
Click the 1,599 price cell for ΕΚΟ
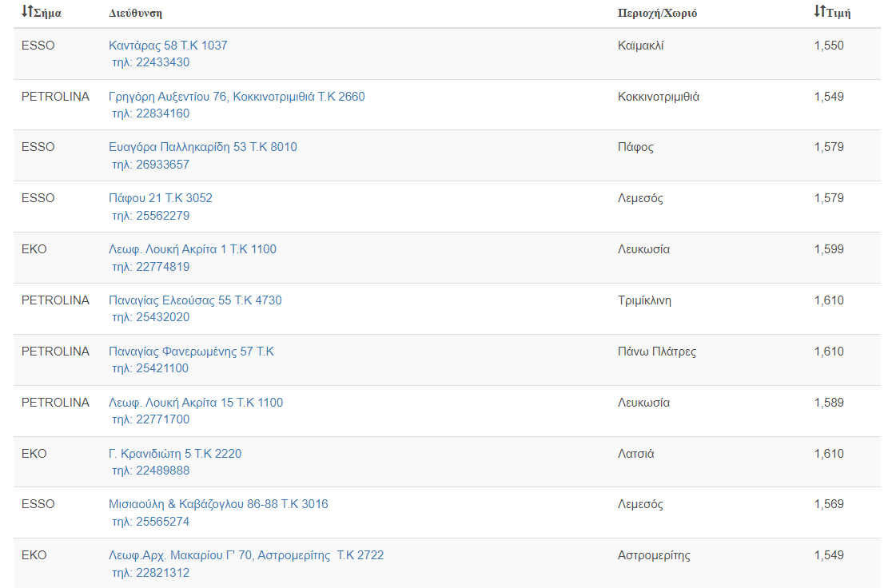coord(829,249)
